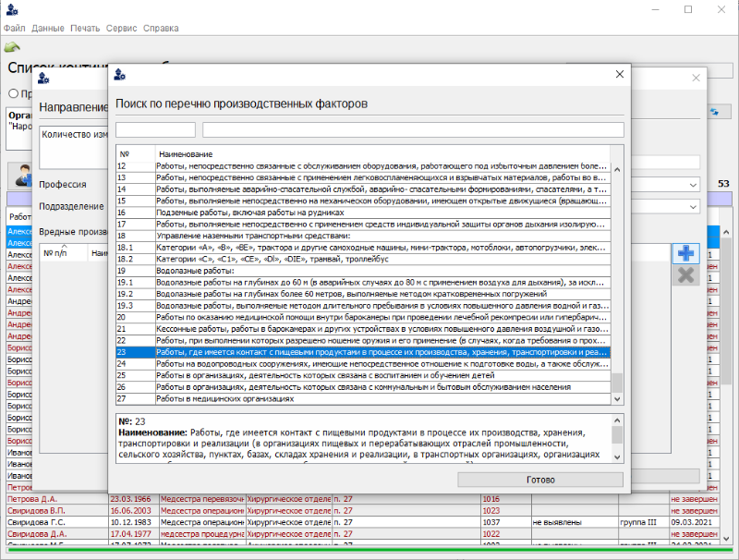The image size is (739, 560).
Task: Click the blue plus add-factor icon
Action: [x=685, y=253]
